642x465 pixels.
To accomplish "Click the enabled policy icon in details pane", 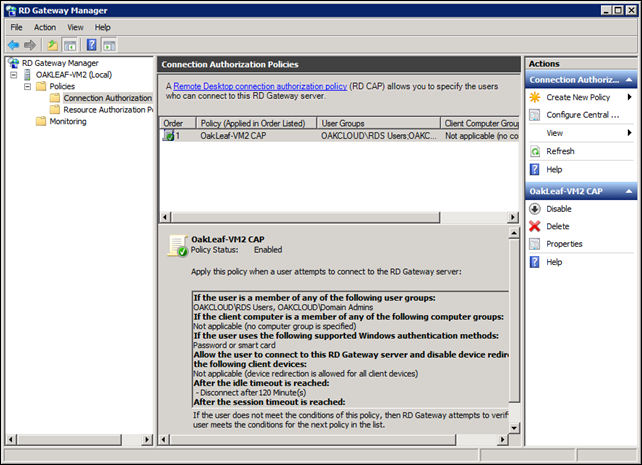I will tap(178, 246).
